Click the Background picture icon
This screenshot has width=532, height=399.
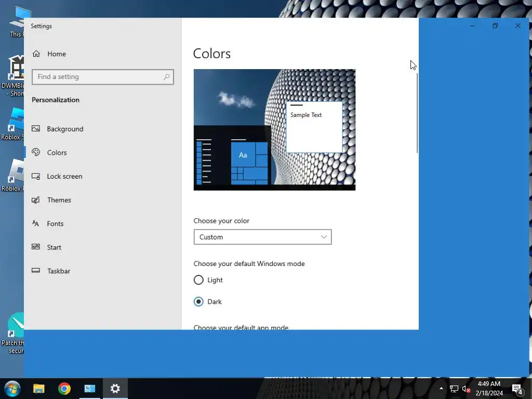36,129
